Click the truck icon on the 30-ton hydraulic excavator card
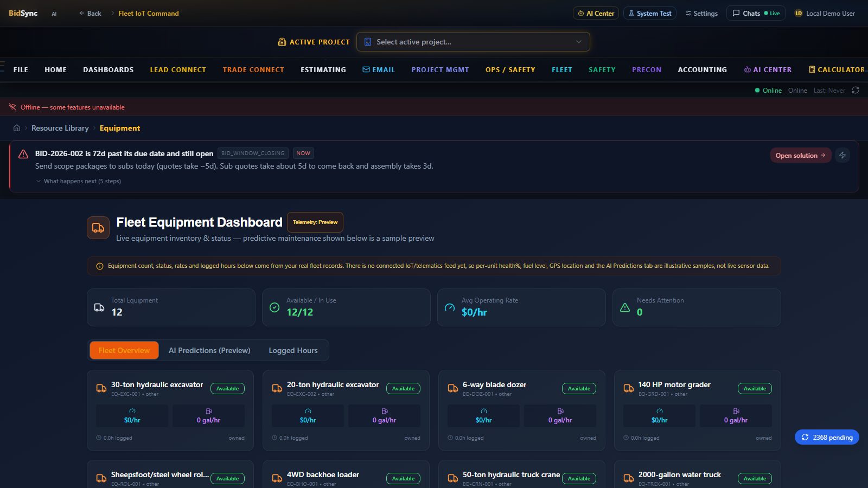868x488 pixels. tap(101, 388)
